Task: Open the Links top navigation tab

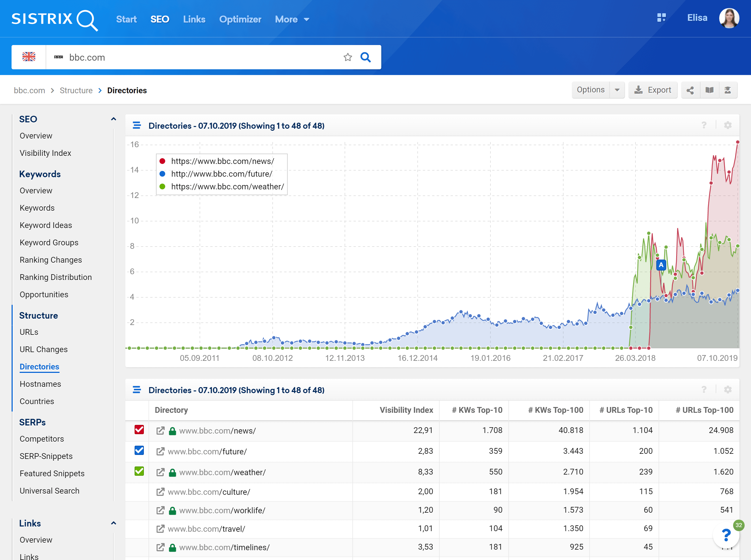Action: tap(194, 19)
